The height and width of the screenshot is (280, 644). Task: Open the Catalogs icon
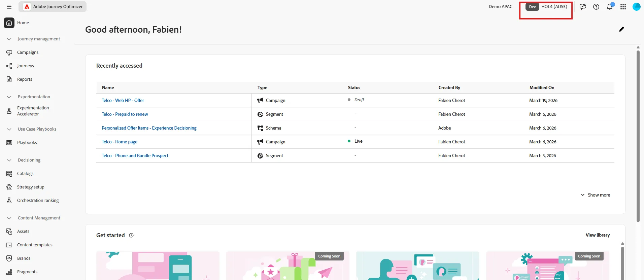point(9,174)
